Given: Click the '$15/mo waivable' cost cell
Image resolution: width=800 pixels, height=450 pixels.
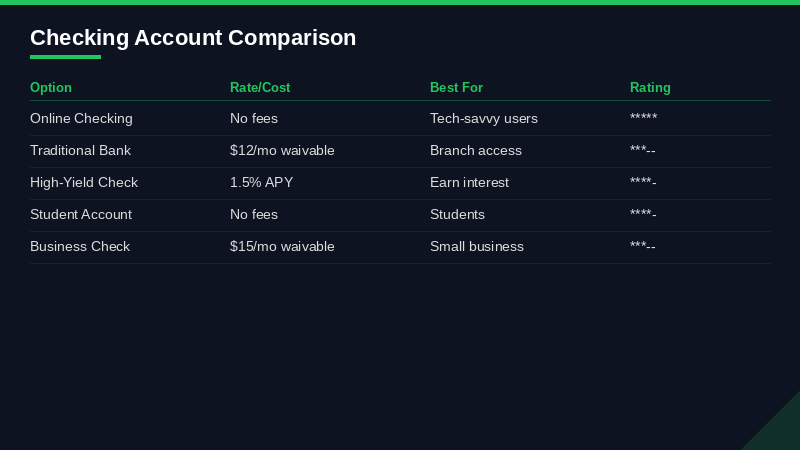Looking at the screenshot, I should click(282, 247).
